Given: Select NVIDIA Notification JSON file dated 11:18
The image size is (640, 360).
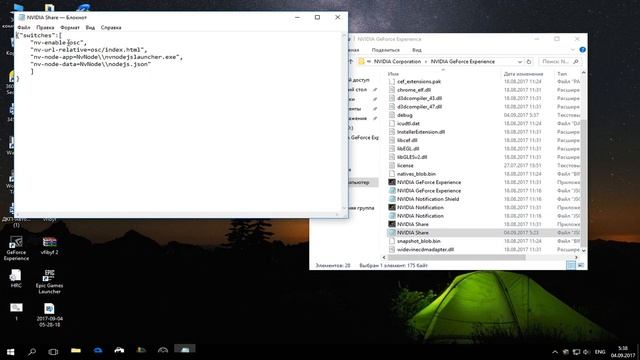Looking at the screenshot, I should (x=420, y=216).
